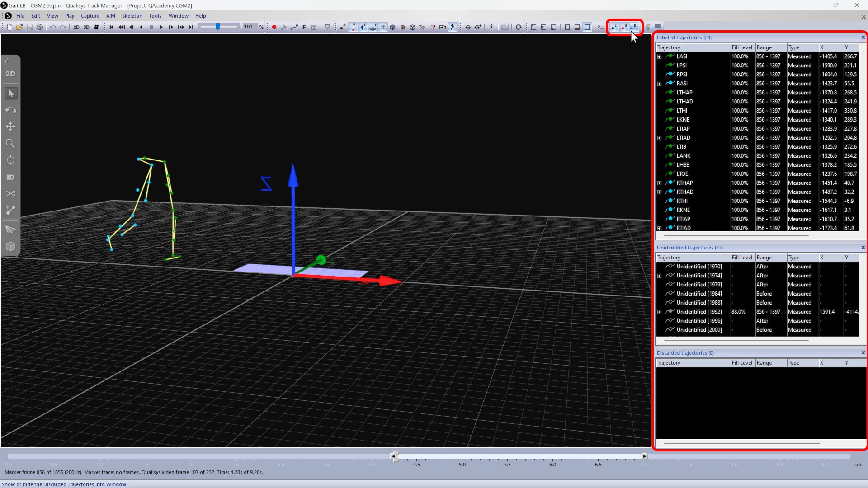Open a new 3D view window from toolbar

pos(86,27)
